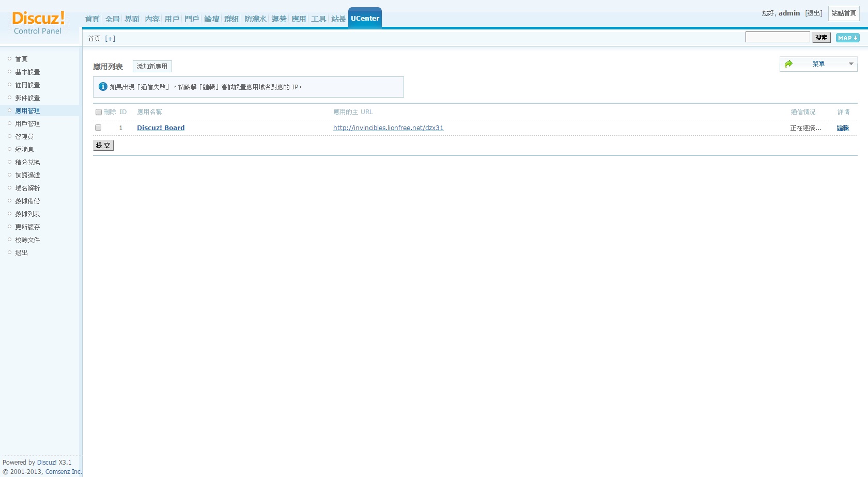
Task: Click the 編輯 link for Discuz! Board
Action: coord(843,128)
